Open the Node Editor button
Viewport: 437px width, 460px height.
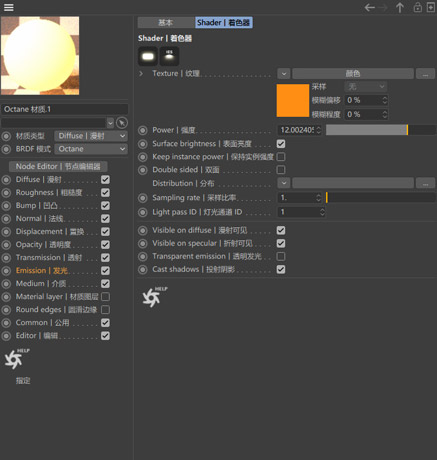[58, 166]
